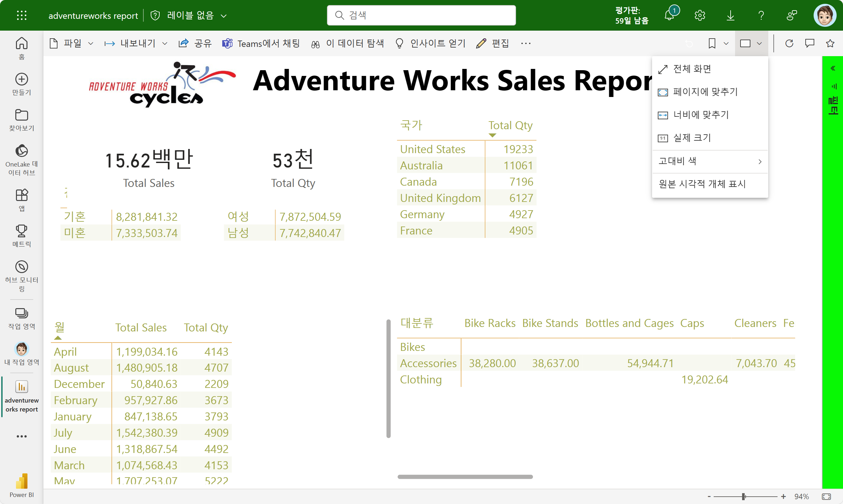
Task: Click the zoom slider handle
Action: tap(744, 497)
